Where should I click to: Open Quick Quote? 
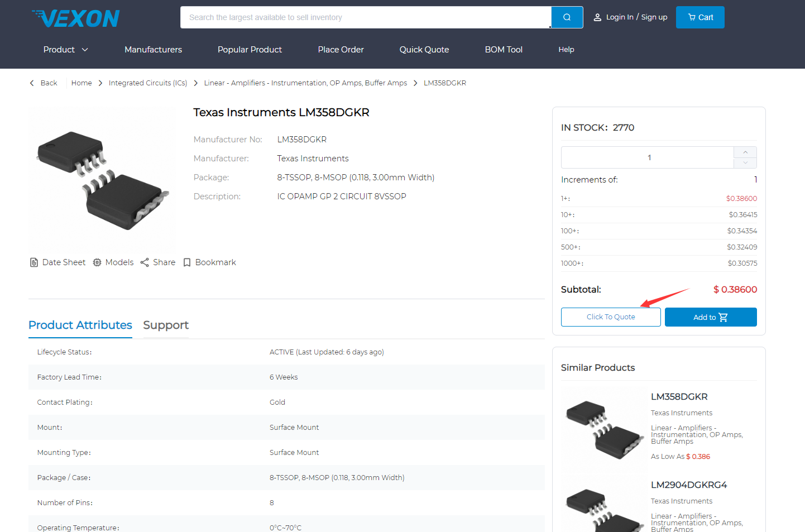424,50
